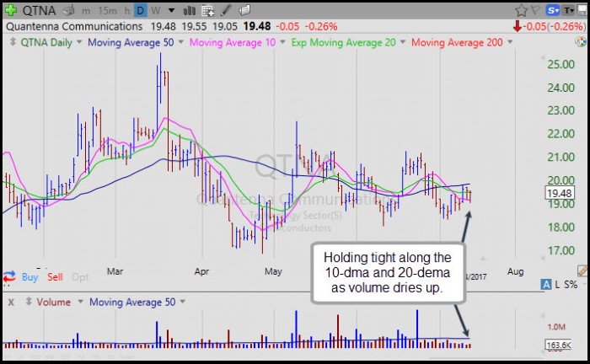Click the add indicator table icon

[x=207, y=10]
